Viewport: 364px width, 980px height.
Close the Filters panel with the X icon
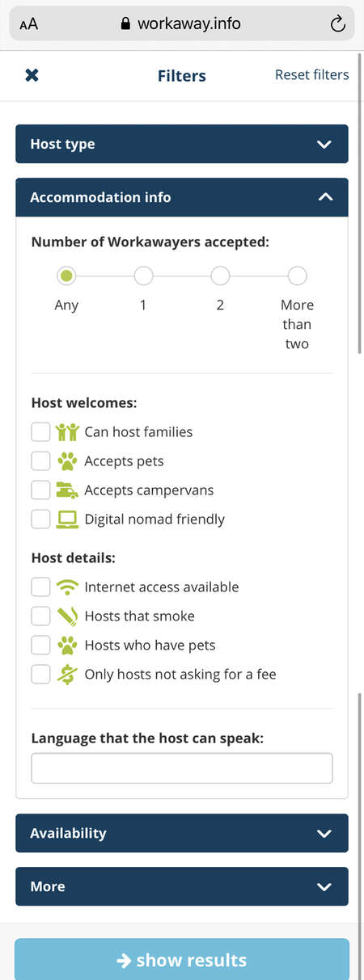[x=32, y=75]
